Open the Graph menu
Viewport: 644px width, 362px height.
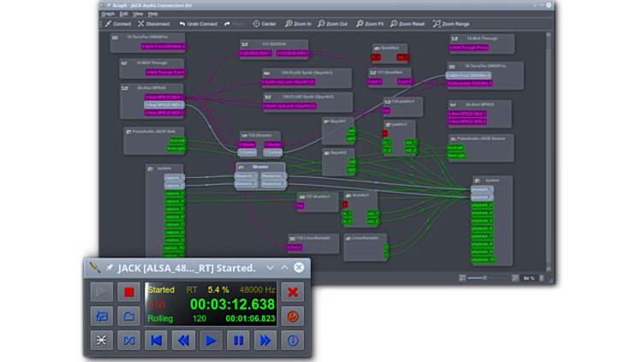pos(108,14)
